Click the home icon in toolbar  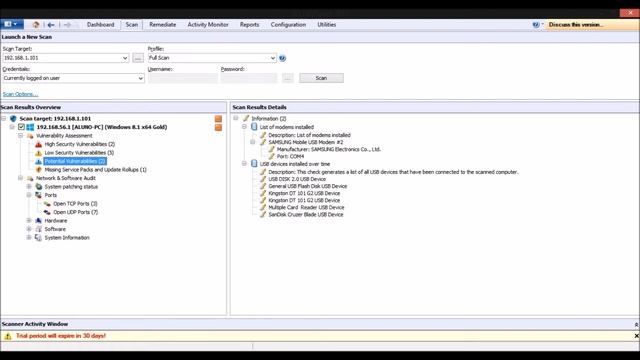[x=36, y=24]
